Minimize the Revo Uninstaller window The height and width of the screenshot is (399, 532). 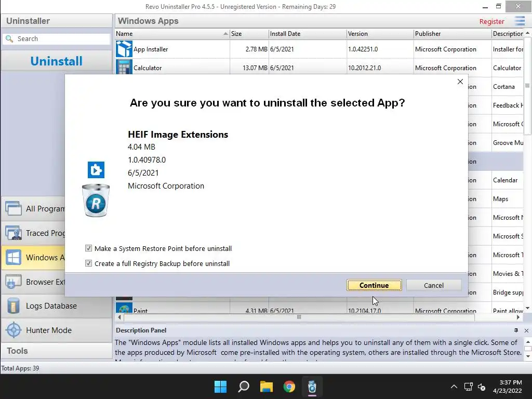(485, 6)
